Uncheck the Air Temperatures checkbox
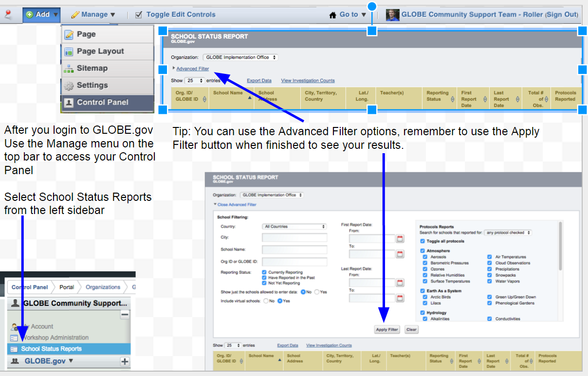588x376 pixels. coord(490,257)
